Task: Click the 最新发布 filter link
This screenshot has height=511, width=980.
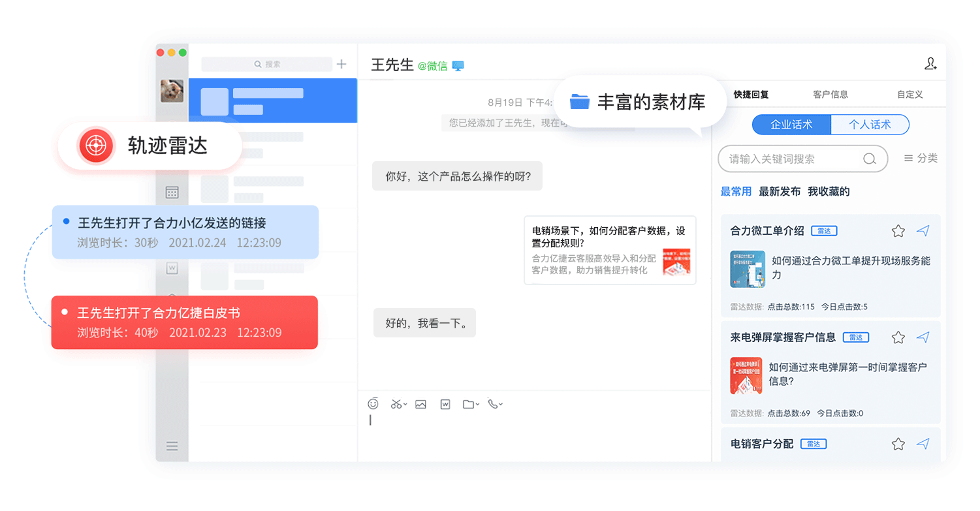Action: coord(779,192)
